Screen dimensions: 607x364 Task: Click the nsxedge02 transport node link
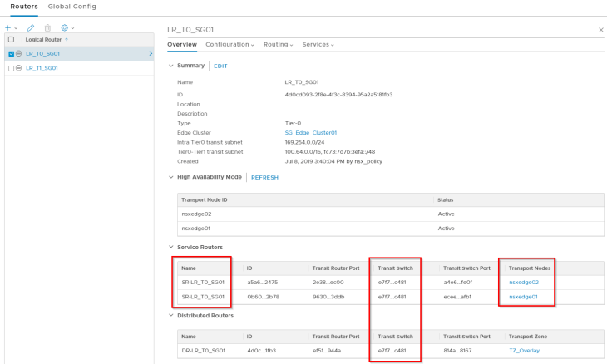[x=523, y=283]
